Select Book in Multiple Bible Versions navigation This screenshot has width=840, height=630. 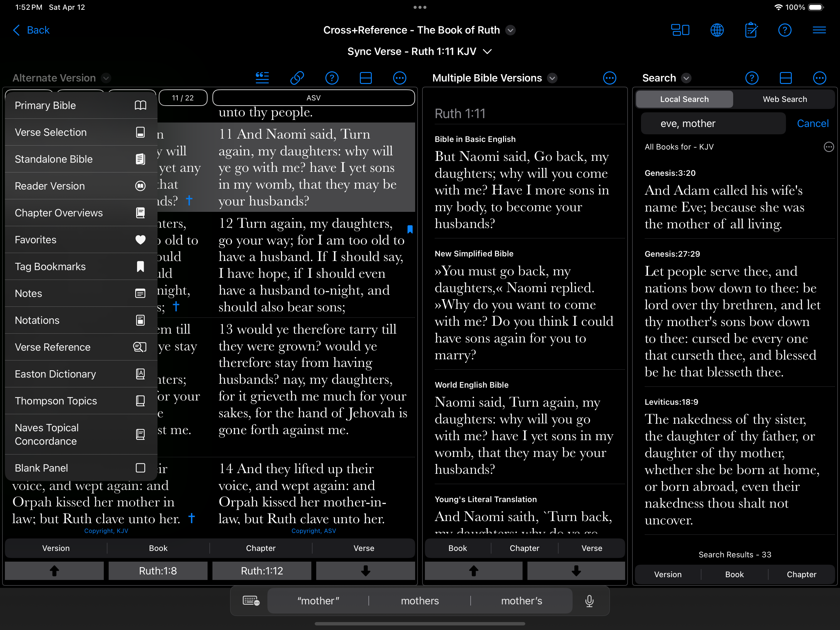pos(458,548)
